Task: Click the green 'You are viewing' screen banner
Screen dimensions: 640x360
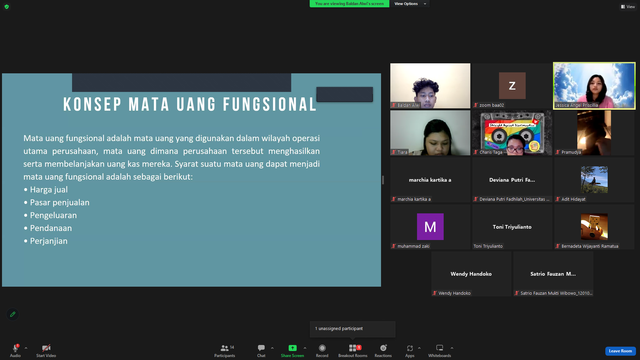Action: (x=349, y=4)
